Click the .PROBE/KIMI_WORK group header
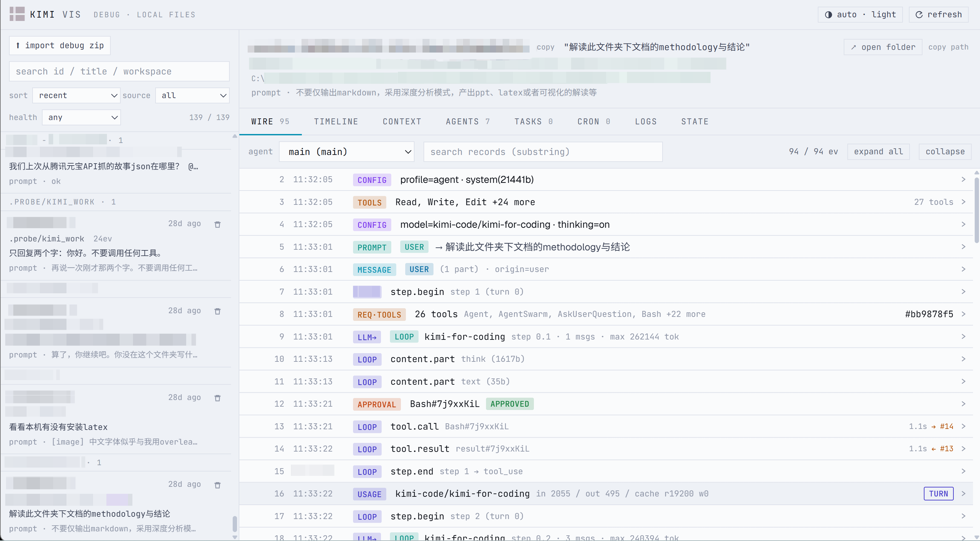The height and width of the screenshot is (541, 980). coord(116,202)
